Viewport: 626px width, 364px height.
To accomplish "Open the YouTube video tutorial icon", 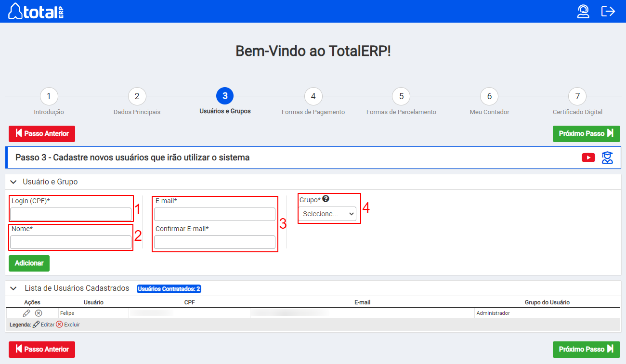I will coord(588,157).
